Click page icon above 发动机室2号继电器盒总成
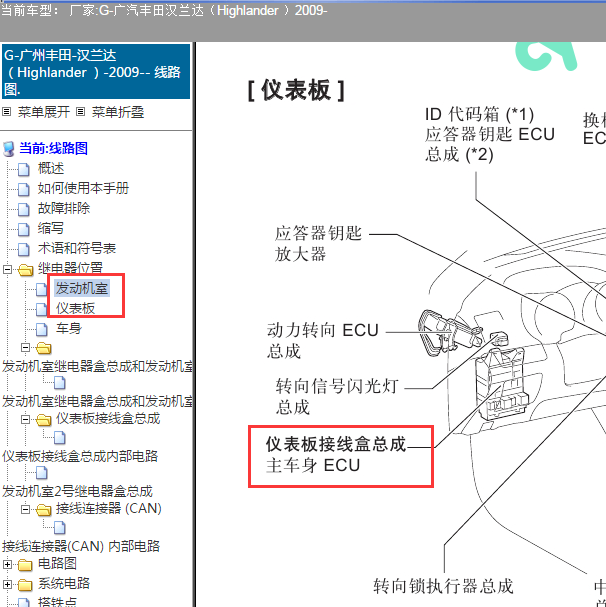 point(42,473)
